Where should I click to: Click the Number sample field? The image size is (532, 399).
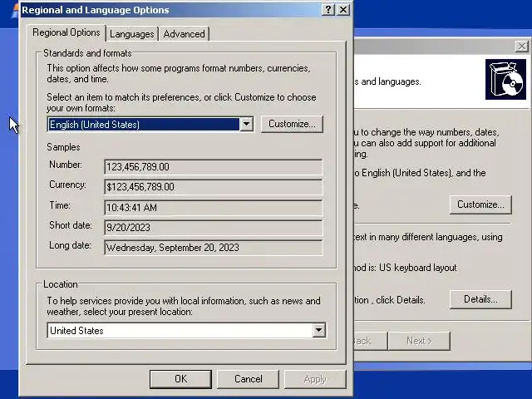click(214, 167)
